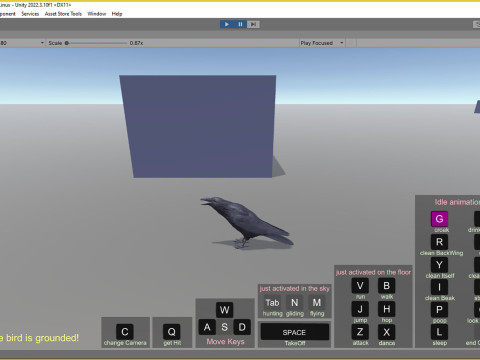The height and width of the screenshot is (360, 480).
Task: Click the L sleep key icon
Action: point(439,332)
